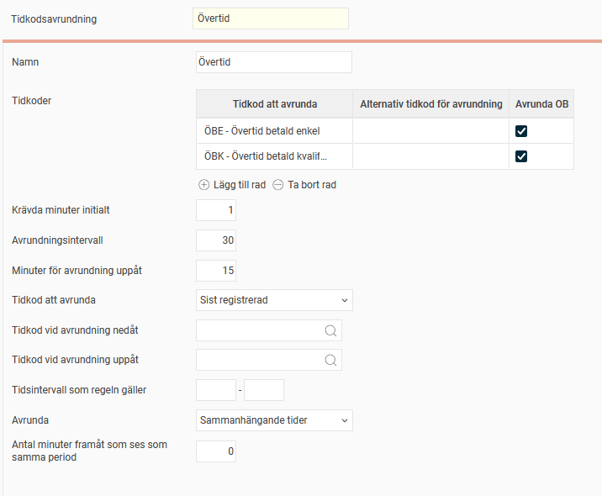Image resolution: width=602 pixels, height=496 pixels.
Task: Click alternativ tidkod cell for ÖBE row
Action: 430,131
